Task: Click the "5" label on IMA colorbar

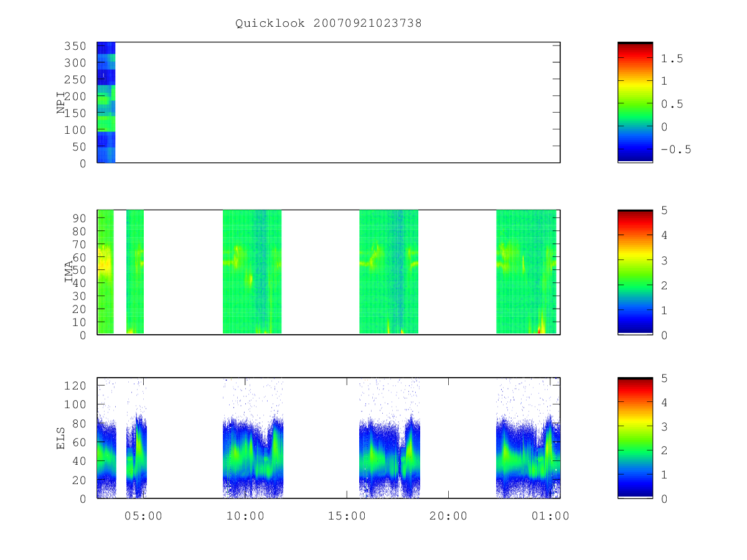Action: tap(664, 210)
